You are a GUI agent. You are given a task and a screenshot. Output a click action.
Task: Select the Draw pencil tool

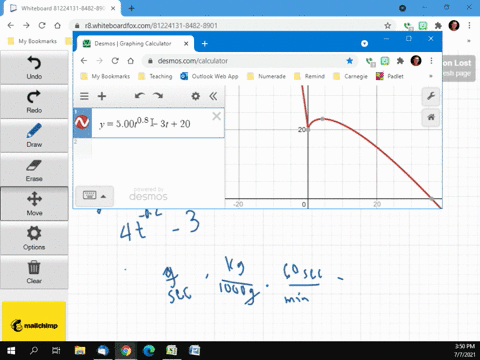tap(34, 136)
